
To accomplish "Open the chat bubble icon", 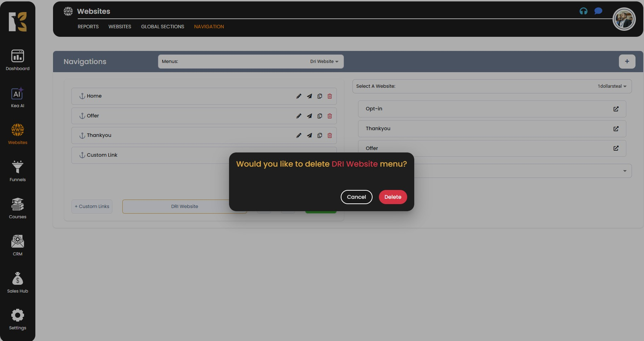I will click(x=598, y=11).
